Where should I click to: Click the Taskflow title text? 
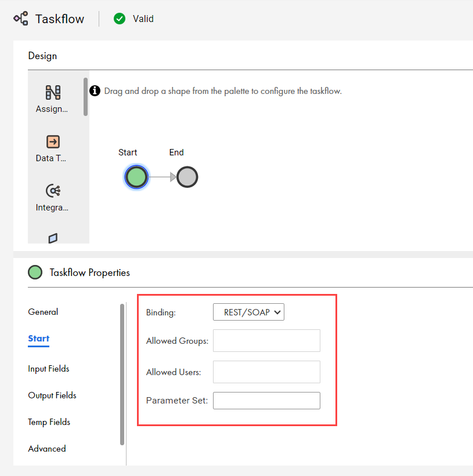pos(60,19)
